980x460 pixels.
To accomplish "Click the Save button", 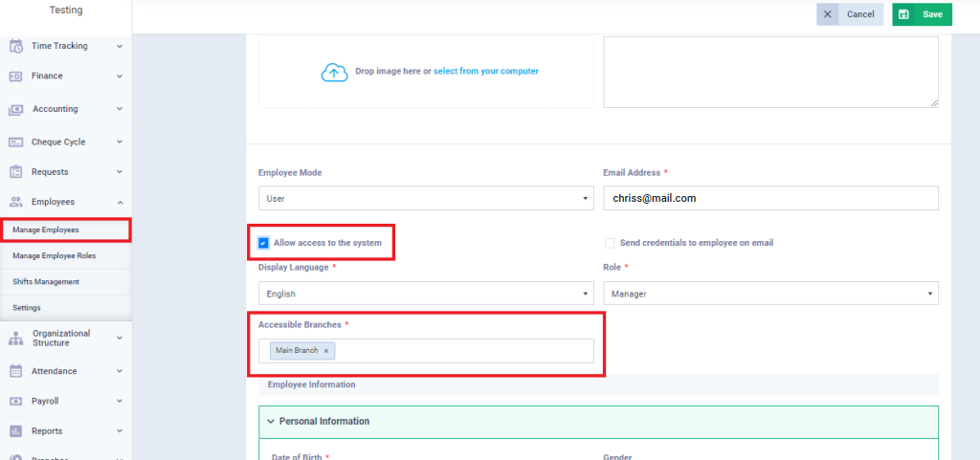I will pyautogui.click(x=922, y=14).
